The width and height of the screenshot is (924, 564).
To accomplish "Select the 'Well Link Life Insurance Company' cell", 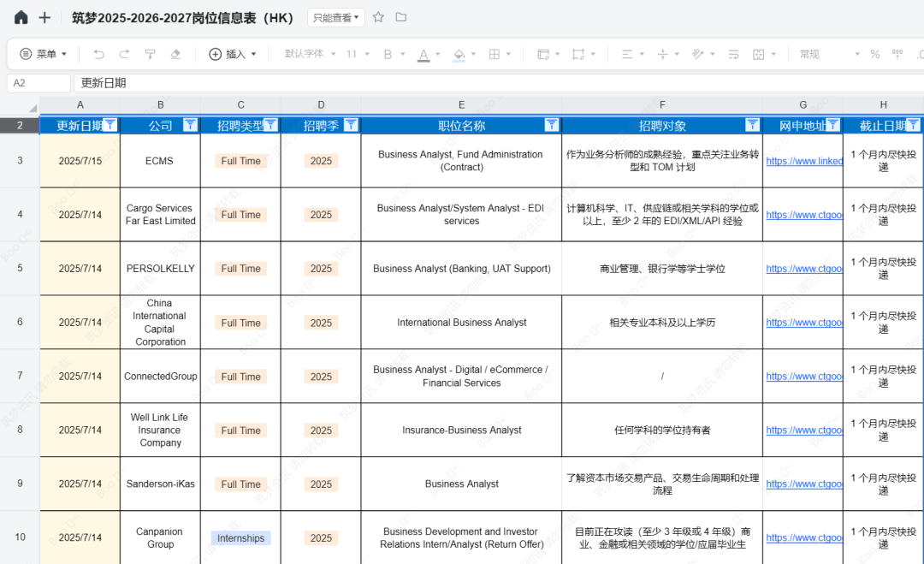I will pyautogui.click(x=160, y=430).
